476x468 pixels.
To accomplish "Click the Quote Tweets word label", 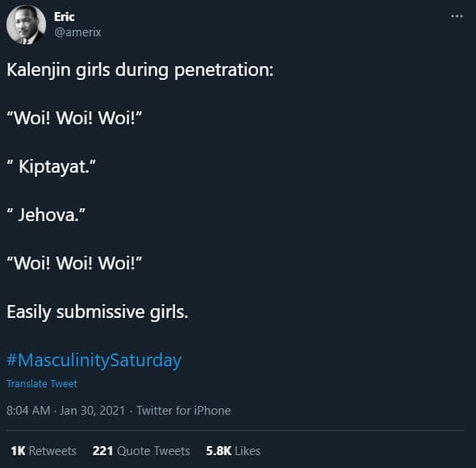I will [x=153, y=451].
